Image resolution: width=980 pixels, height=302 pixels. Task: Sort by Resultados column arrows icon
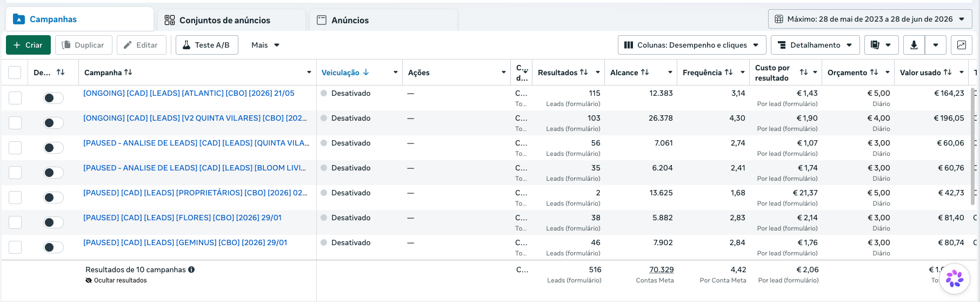click(x=584, y=73)
